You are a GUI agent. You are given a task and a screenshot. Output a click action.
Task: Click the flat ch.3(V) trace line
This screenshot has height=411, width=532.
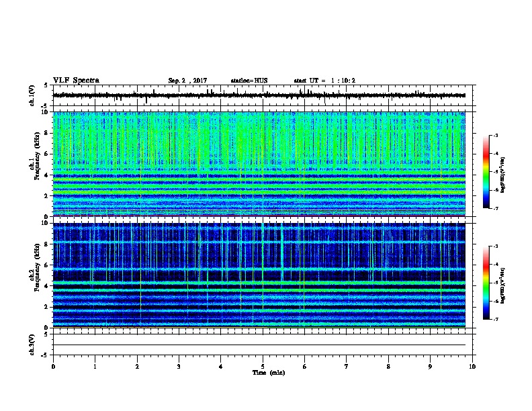pyautogui.click(x=259, y=345)
